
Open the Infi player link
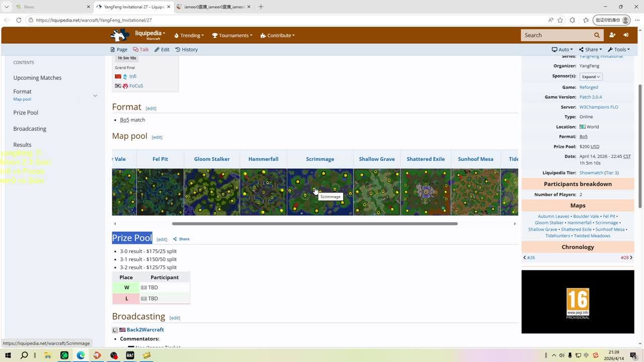[133, 76]
